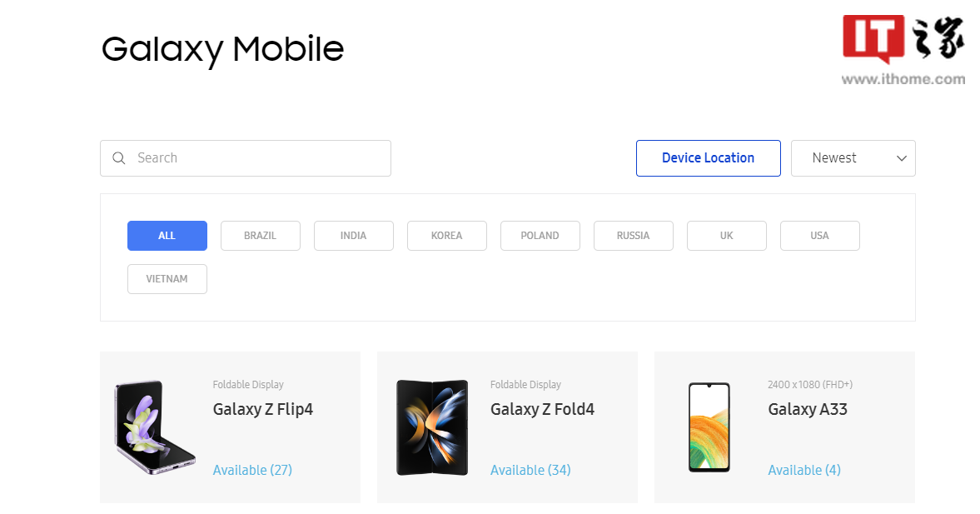
Task: Filter devices by INDIA
Action: (x=354, y=236)
